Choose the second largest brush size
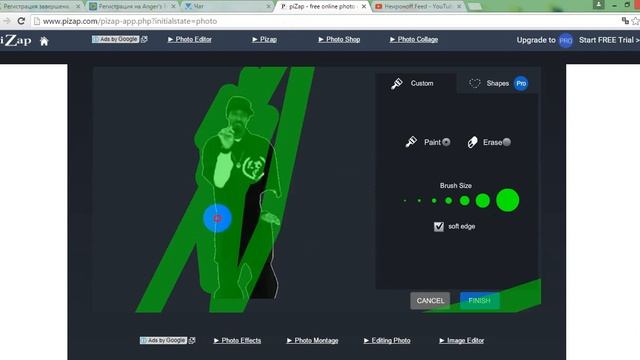The height and width of the screenshot is (360, 640). 483,201
